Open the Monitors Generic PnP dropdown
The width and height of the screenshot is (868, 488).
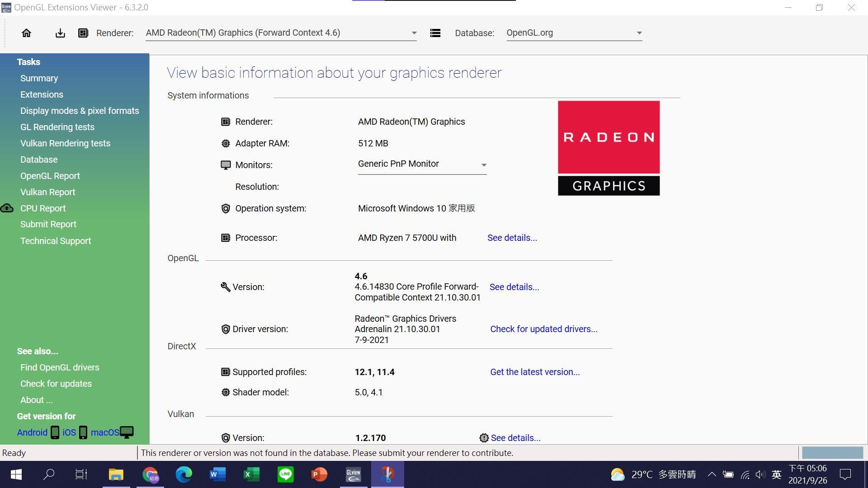click(x=421, y=164)
